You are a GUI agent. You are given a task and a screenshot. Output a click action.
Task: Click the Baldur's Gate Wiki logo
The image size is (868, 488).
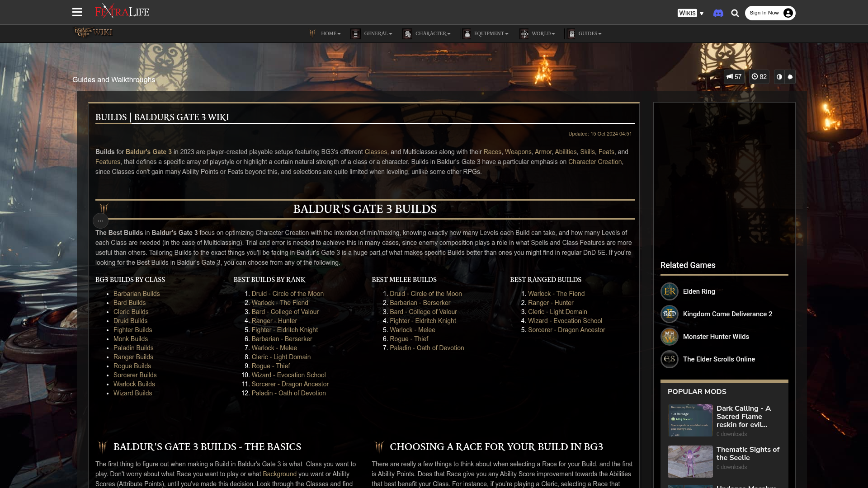tap(93, 32)
